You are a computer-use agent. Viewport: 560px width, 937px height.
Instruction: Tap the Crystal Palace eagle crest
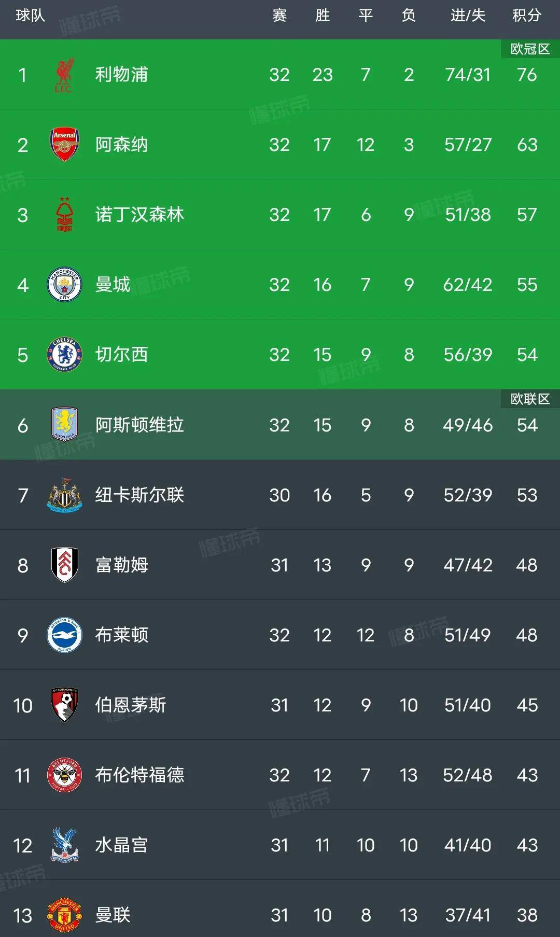[x=64, y=845]
